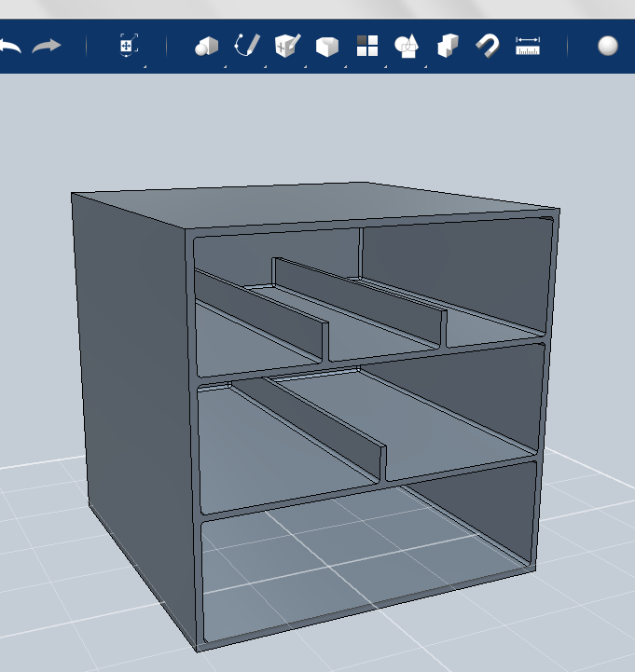Screen dimensions: 635x672
Task: Select the Pattern tool
Action: click(x=367, y=46)
